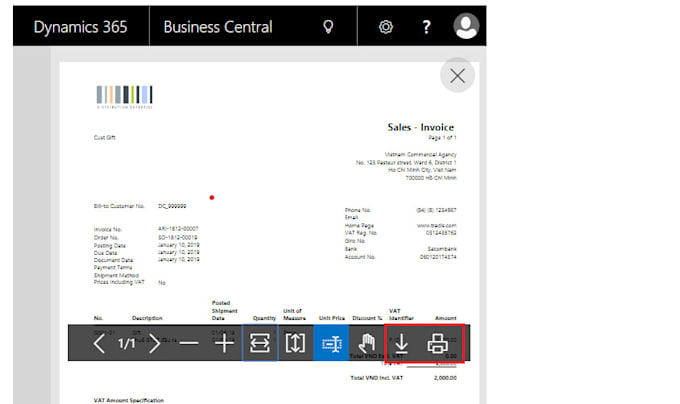The width and height of the screenshot is (680, 404).
Task: Activate the hand pan tool
Action: pyautogui.click(x=367, y=343)
